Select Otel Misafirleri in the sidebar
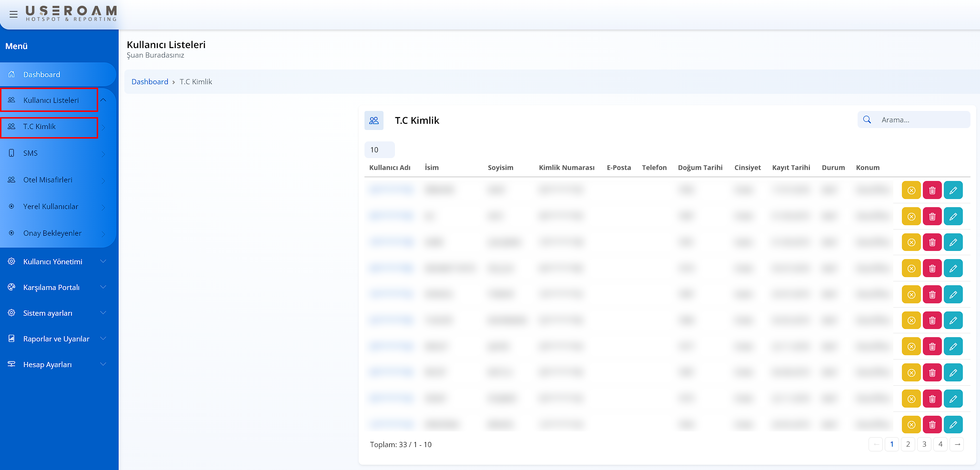980x470 pixels. click(x=48, y=180)
